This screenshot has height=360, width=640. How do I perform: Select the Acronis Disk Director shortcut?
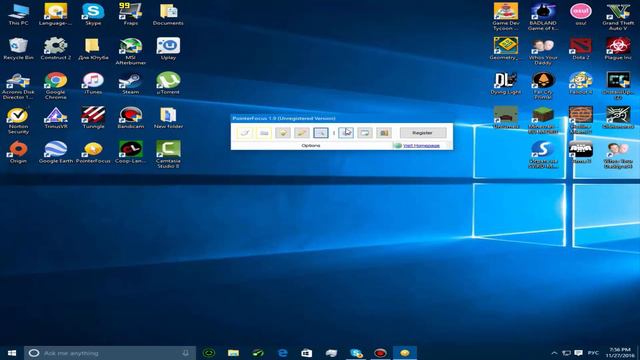(18, 86)
